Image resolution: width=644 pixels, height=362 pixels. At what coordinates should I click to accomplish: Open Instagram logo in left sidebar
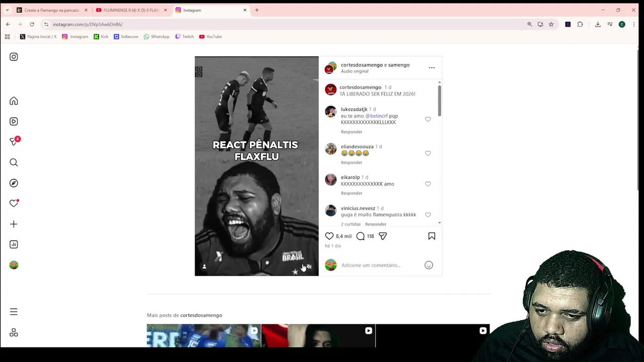point(14,57)
